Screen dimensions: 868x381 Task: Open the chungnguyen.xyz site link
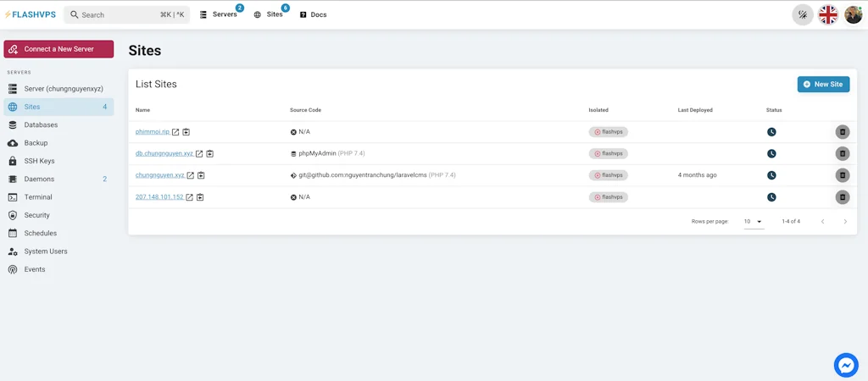point(160,175)
